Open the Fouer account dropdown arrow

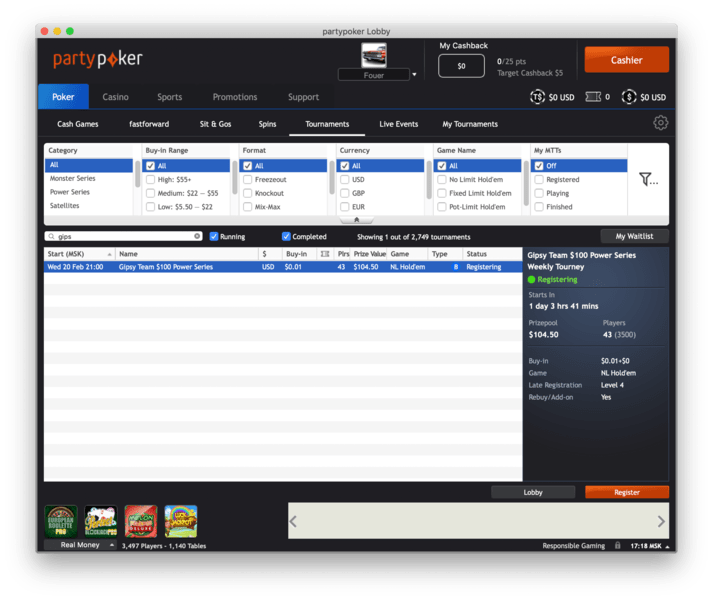coord(414,74)
